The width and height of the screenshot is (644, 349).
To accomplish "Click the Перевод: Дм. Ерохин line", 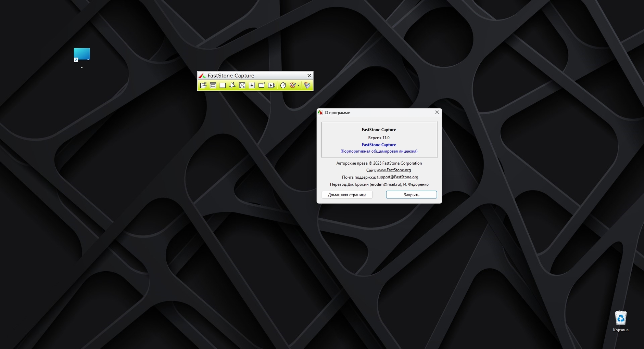I will point(379,184).
